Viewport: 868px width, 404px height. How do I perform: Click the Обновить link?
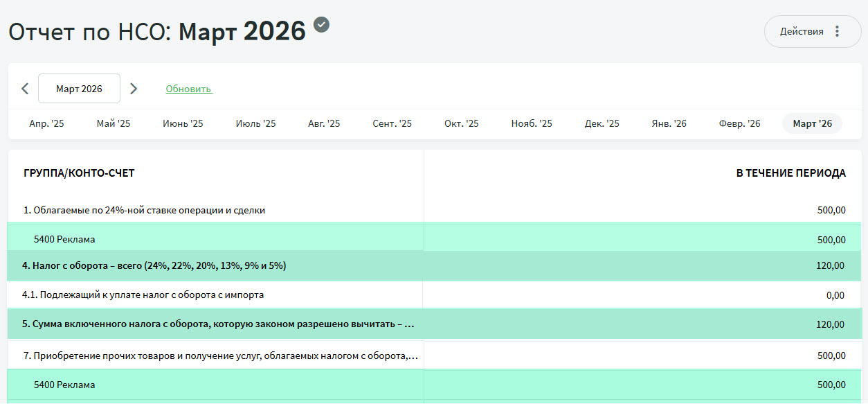click(x=188, y=89)
